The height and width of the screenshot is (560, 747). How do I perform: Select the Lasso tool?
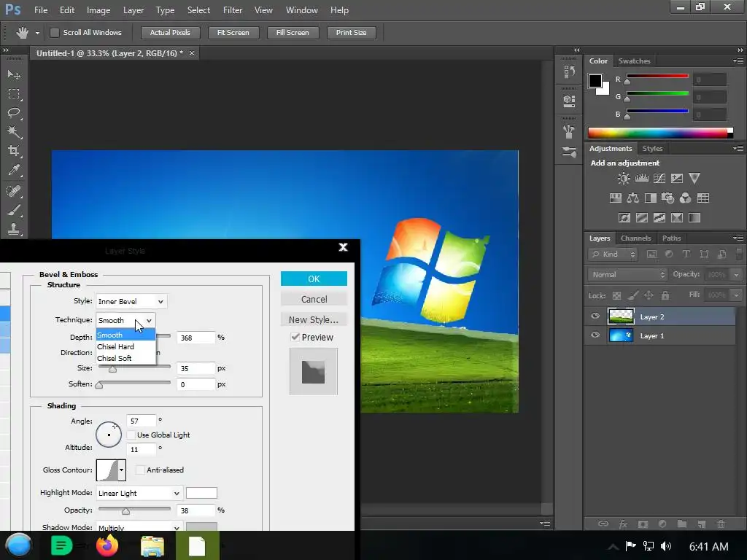tap(14, 113)
